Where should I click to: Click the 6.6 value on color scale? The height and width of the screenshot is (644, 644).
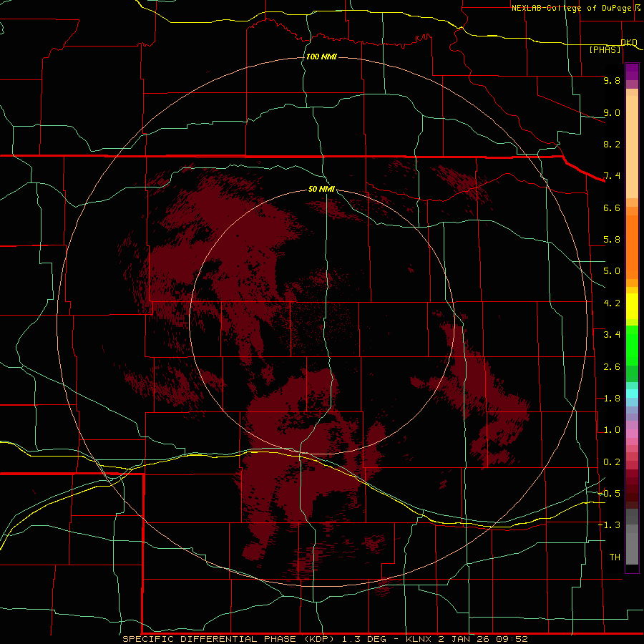click(612, 208)
